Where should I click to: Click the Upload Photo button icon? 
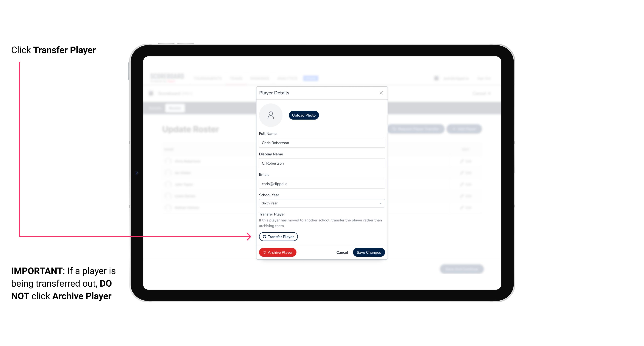[x=303, y=115]
